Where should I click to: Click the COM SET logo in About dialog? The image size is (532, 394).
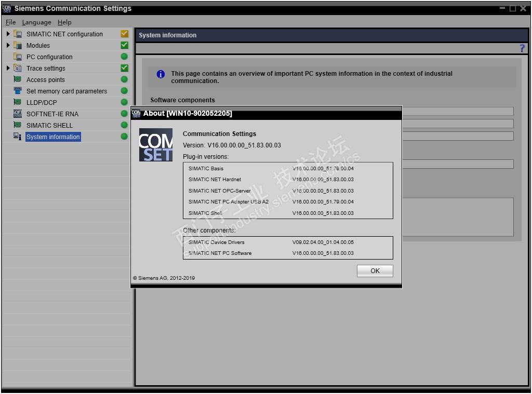click(156, 145)
